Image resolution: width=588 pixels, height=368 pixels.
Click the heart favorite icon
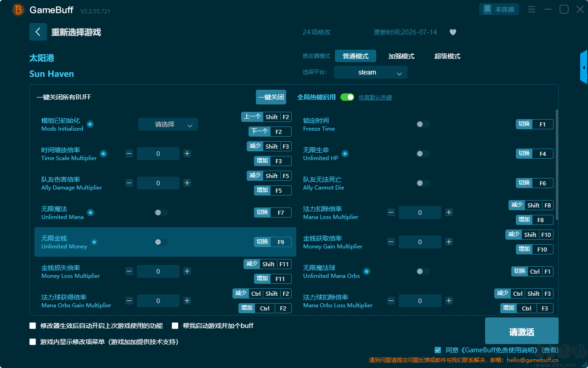point(453,32)
